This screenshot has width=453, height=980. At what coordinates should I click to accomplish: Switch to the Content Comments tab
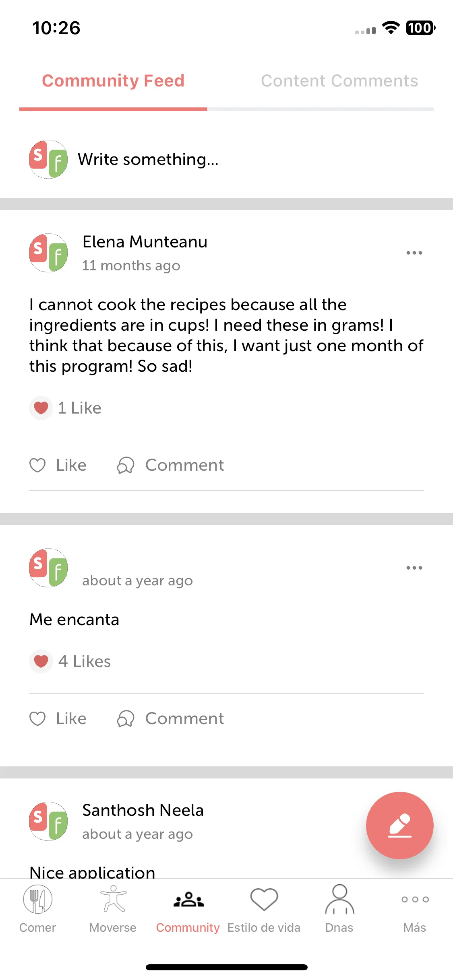click(x=339, y=81)
